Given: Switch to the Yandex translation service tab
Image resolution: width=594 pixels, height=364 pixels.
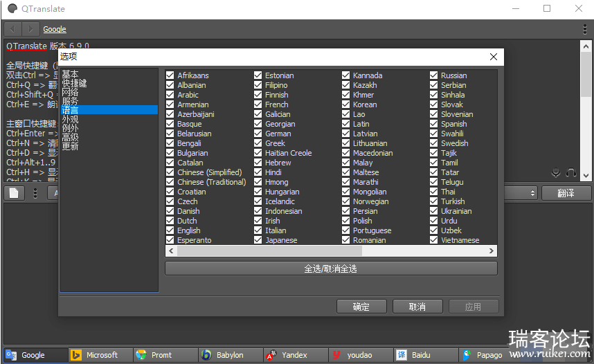Looking at the screenshot, I should 296,355.
